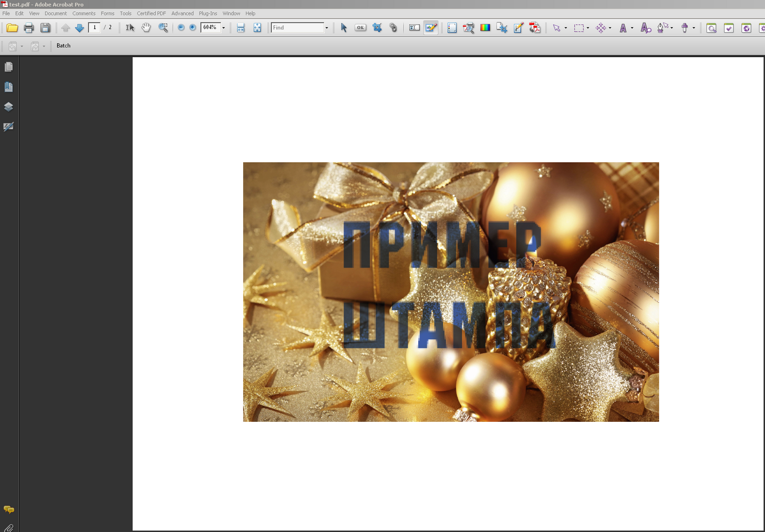Expand the eyedropper tool dropdown arrow
This screenshot has height=532, width=765.
pos(694,28)
